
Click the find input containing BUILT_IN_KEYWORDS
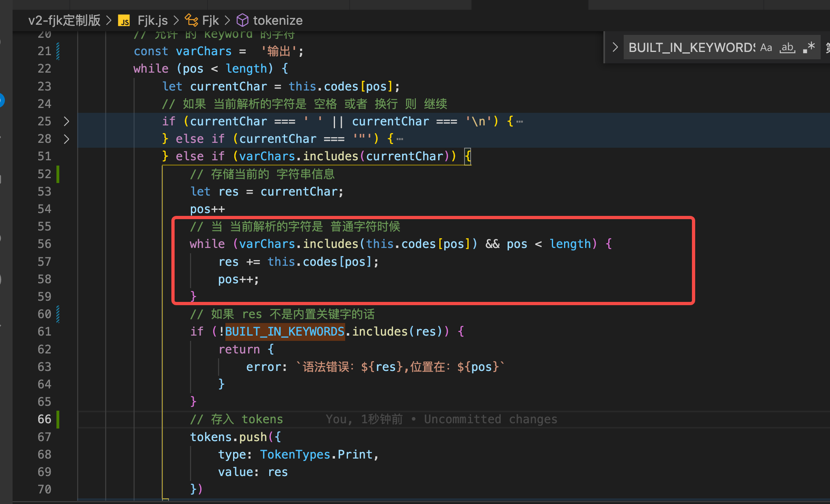pos(690,47)
